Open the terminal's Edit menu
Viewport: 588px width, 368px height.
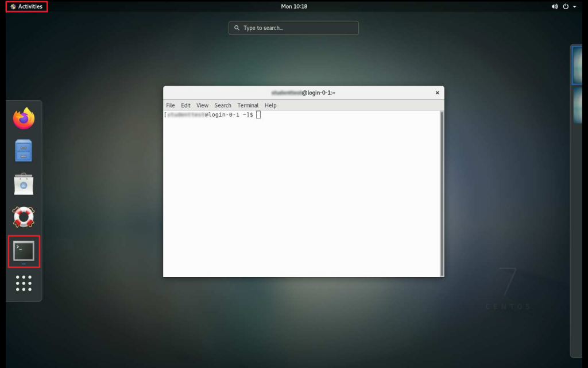pyautogui.click(x=185, y=105)
